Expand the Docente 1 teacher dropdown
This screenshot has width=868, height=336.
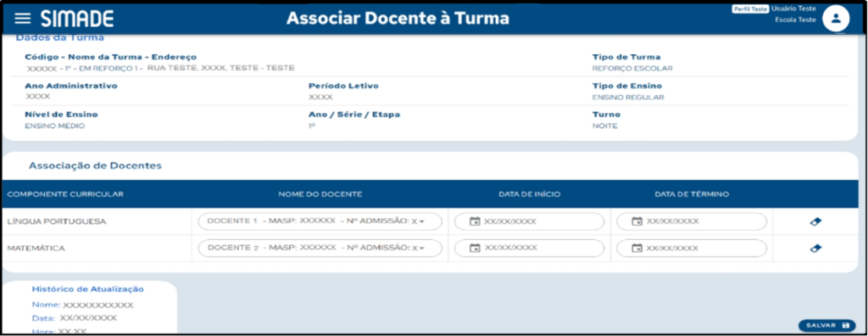[x=320, y=221]
